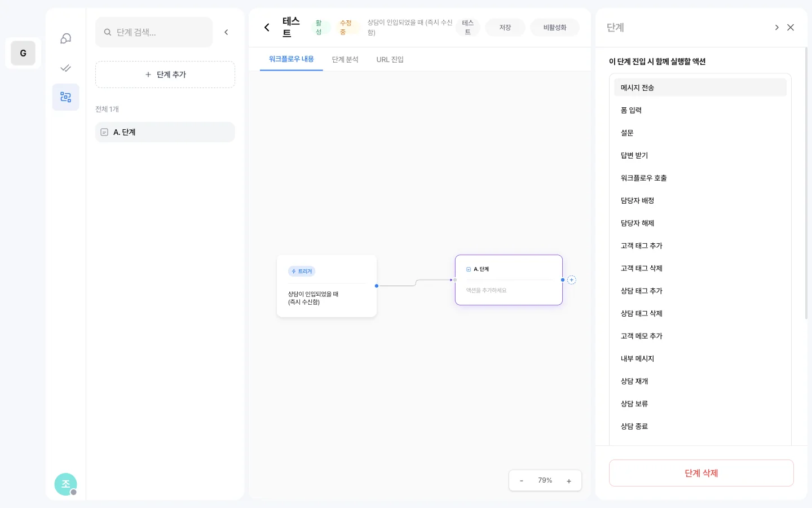Open the 단계 분석 tab
This screenshot has height=508, width=812.
coord(345,59)
